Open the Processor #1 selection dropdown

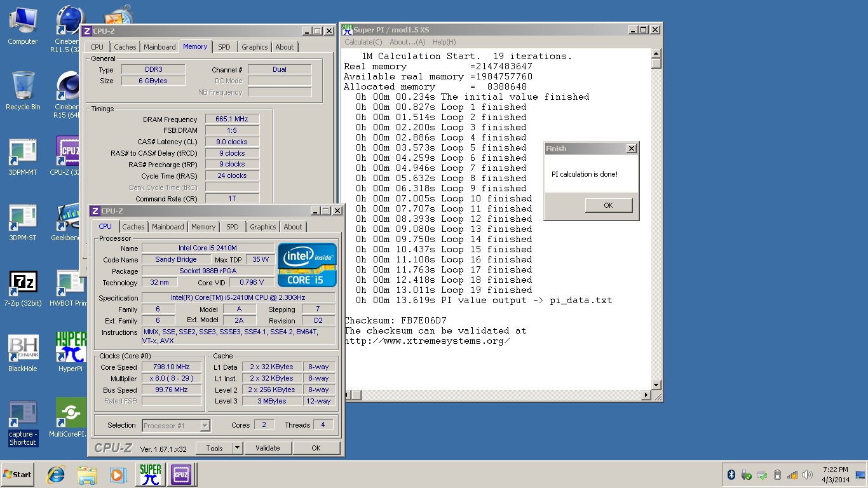tap(176, 426)
